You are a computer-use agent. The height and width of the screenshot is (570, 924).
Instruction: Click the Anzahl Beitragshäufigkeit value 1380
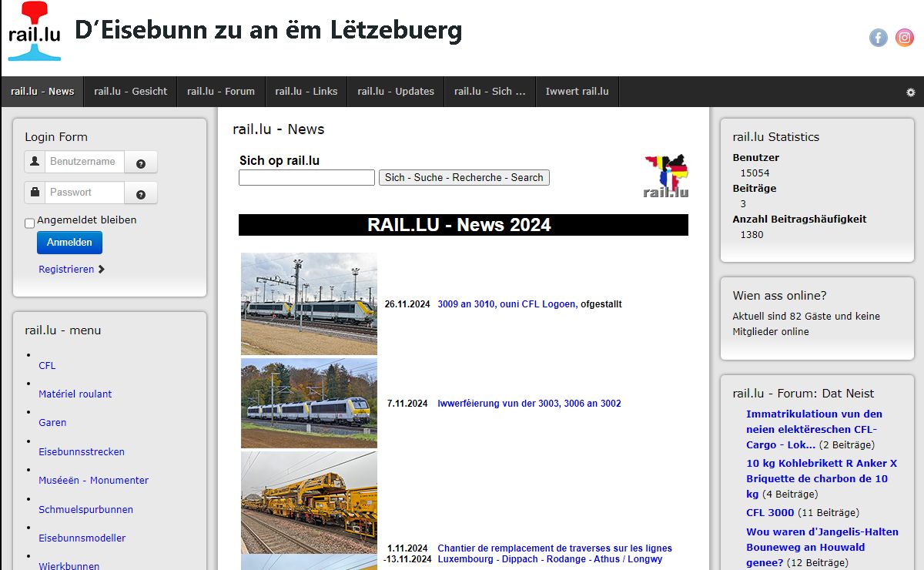[x=752, y=235]
